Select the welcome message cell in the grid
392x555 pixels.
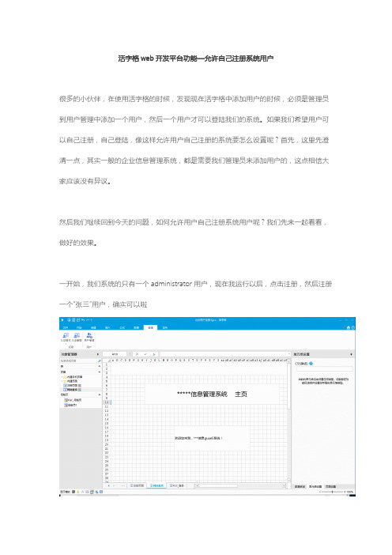(212, 438)
